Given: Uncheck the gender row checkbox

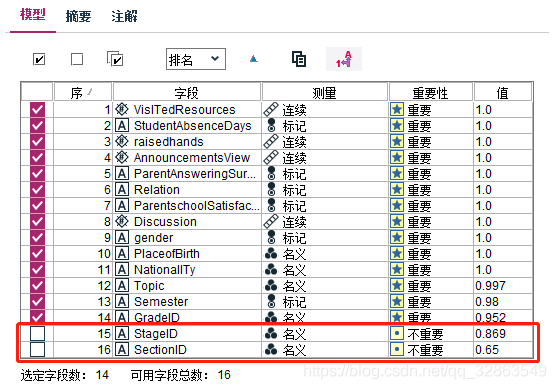Looking at the screenshot, I should (x=38, y=238).
